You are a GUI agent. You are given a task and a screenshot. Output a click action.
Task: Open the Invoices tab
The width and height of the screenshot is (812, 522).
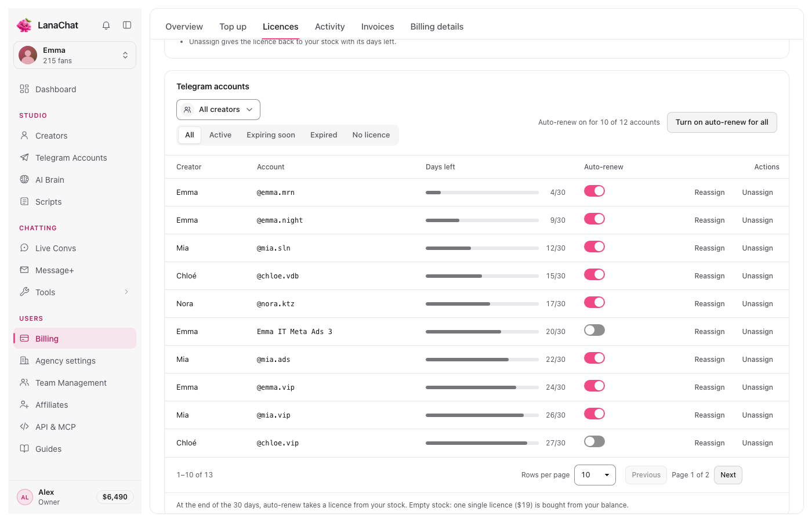pos(378,27)
